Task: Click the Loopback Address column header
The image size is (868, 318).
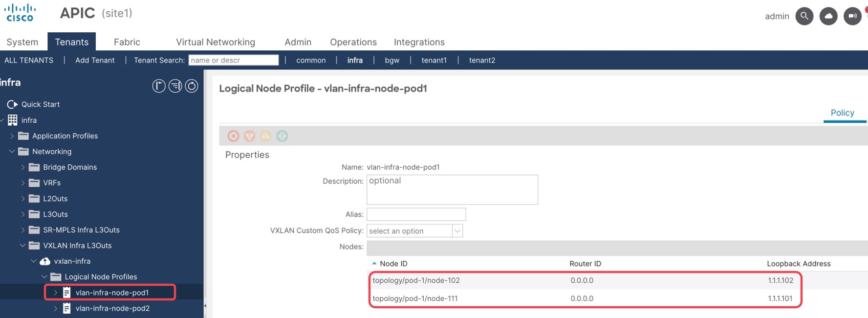Action: tap(799, 264)
